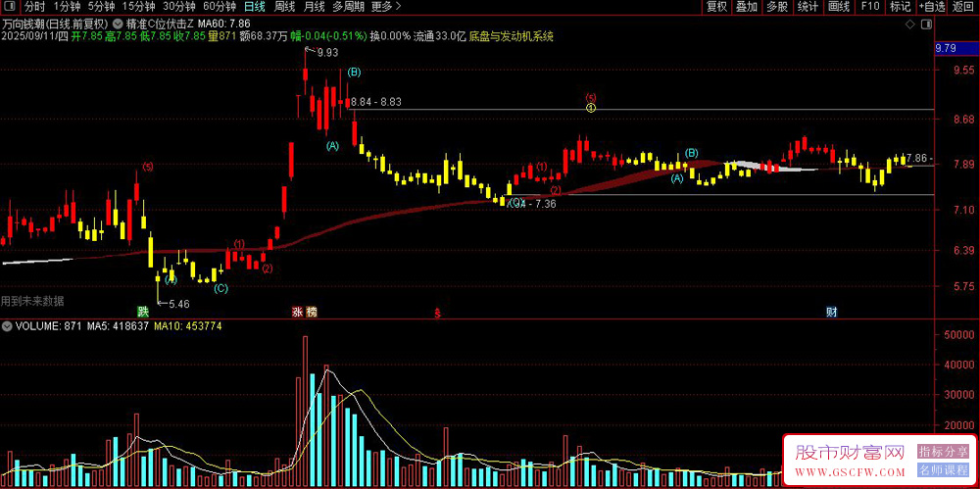Click the (C) wave label near 5.46 low

click(220, 288)
